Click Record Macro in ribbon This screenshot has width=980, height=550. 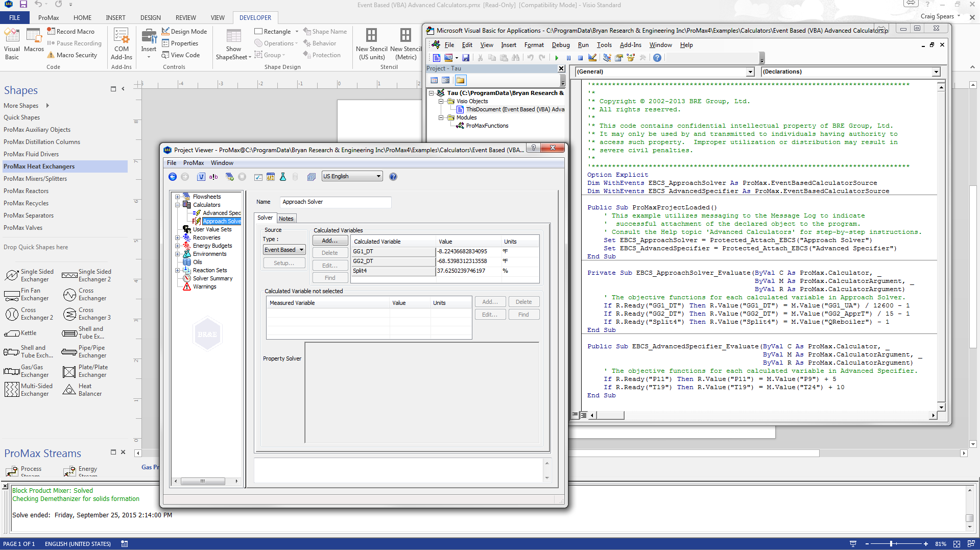(x=71, y=32)
